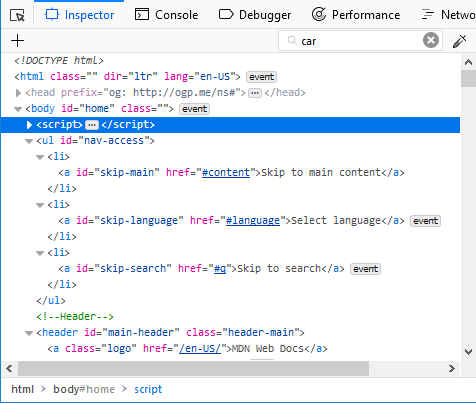
Task: Click the horizontal scrollbar right arrow
Action: click(452, 369)
